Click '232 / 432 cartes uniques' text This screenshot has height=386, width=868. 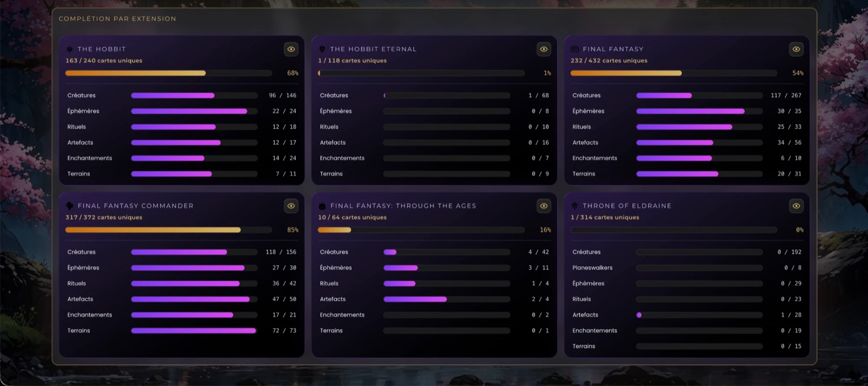[609, 61]
